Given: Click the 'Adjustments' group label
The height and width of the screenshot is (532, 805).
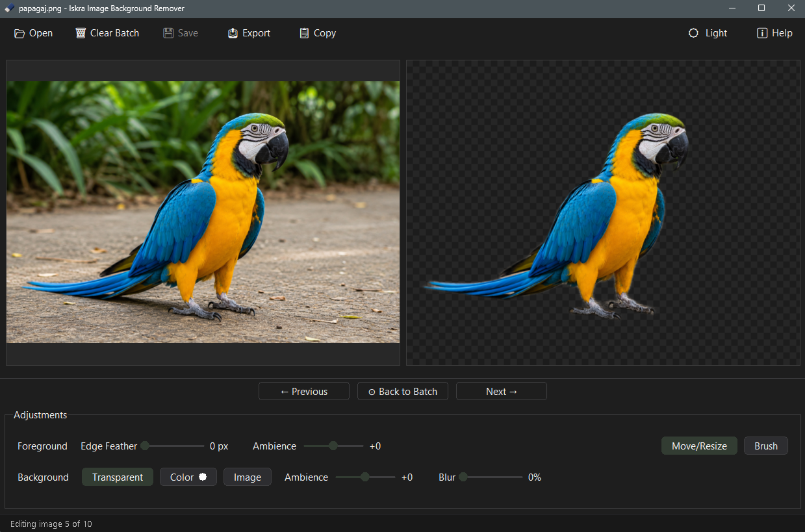Looking at the screenshot, I should [x=40, y=414].
